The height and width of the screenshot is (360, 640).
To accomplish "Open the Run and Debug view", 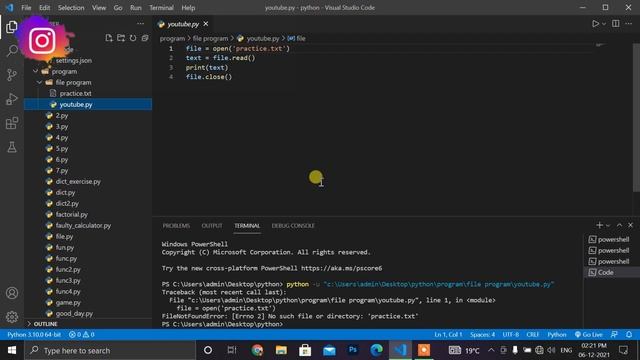I will click(x=12, y=99).
